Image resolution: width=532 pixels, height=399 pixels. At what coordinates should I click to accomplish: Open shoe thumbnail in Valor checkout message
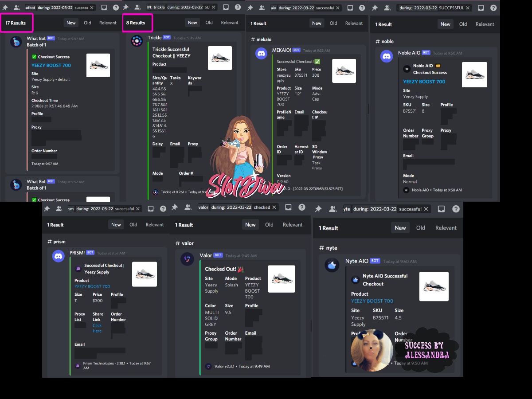click(x=282, y=279)
